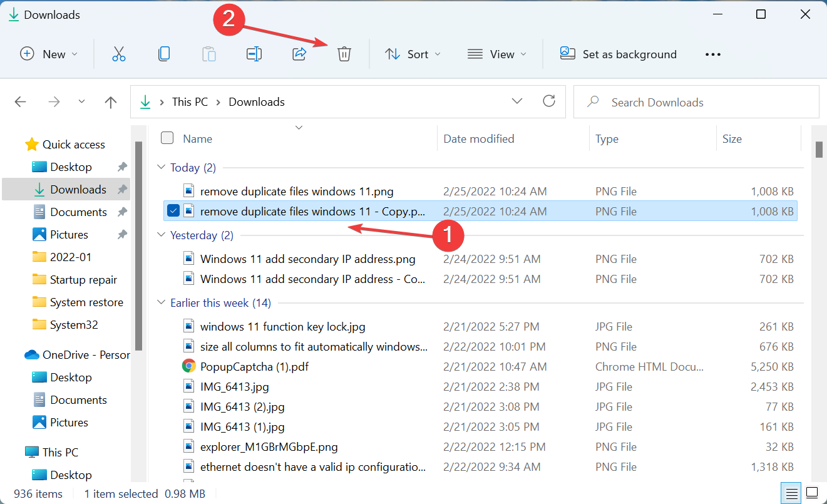This screenshot has width=827, height=504.
Task: Expand address bar history dropdown
Action: 517,101
